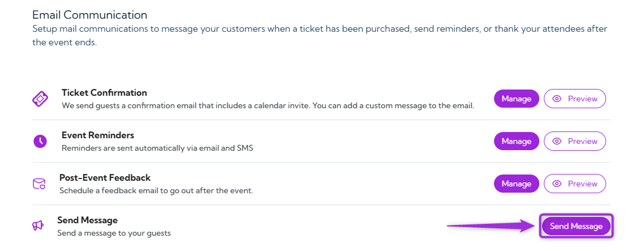Preview the Ticket Confirmation email
The width and height of the screenshot is (644, 251).
575,99
